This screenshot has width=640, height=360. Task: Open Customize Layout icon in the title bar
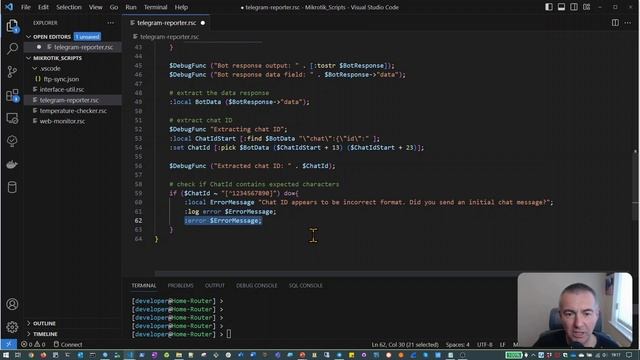[587, 7]
